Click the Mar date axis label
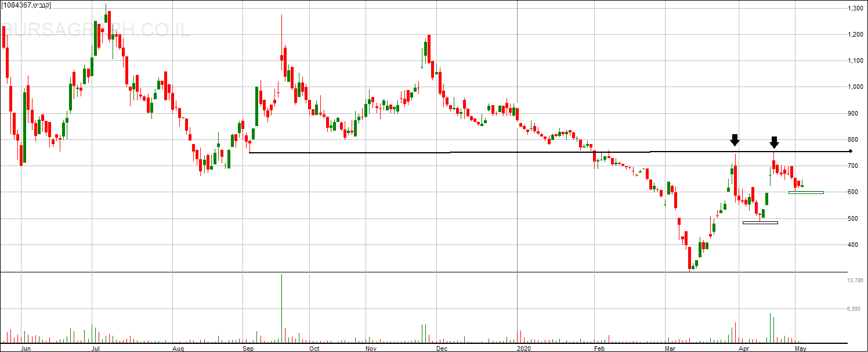868x352 pixels. pos(670,349)
